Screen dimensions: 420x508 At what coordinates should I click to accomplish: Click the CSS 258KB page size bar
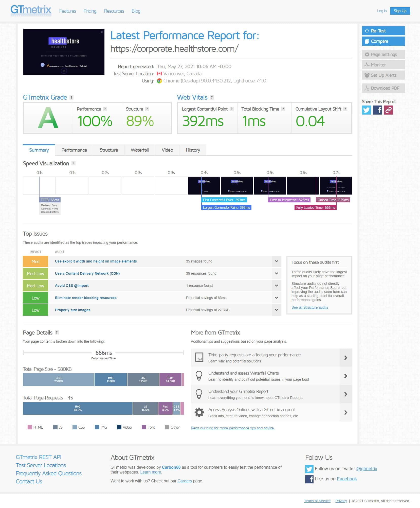(58, 379)
